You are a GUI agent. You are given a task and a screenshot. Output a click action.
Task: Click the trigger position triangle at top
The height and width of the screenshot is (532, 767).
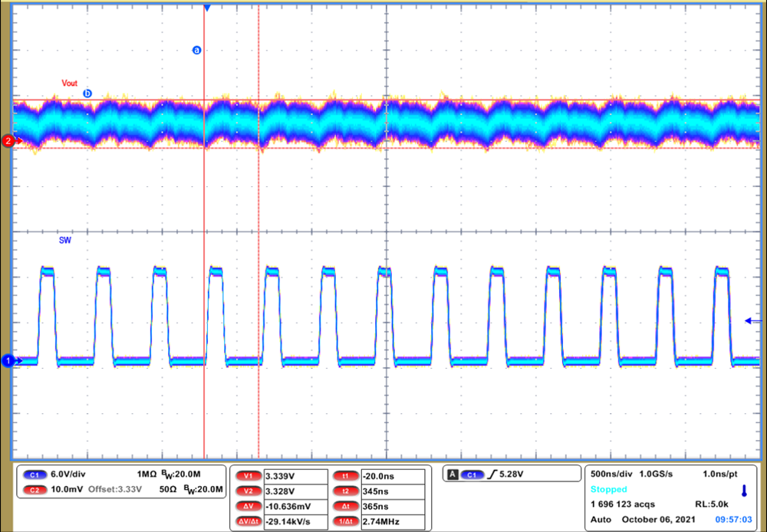206,8
